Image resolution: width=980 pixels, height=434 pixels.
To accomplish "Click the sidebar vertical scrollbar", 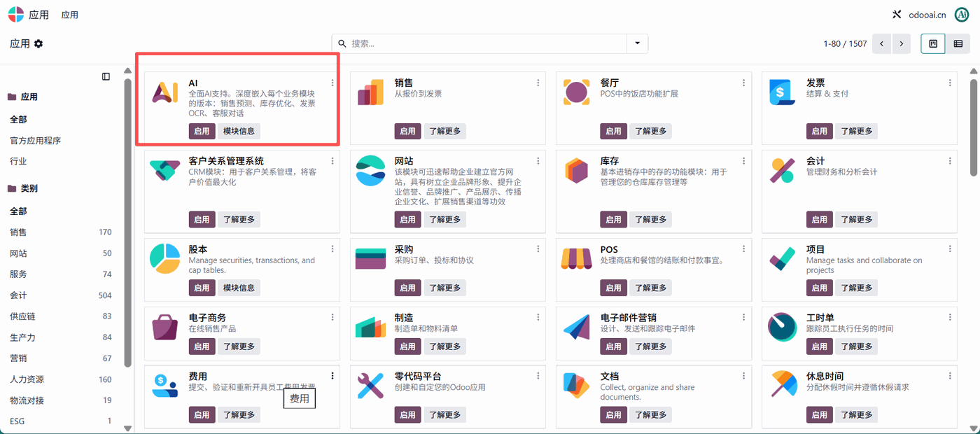I will coord(127,224).
